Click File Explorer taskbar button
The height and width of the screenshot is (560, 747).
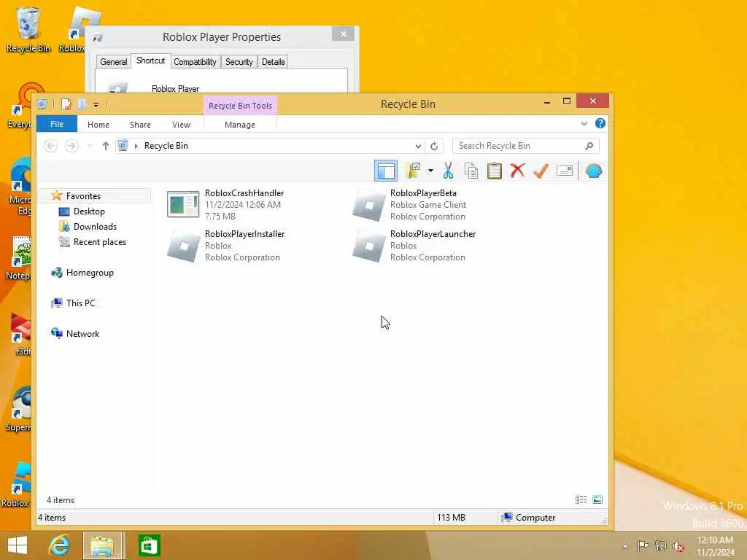click(104, 545)
